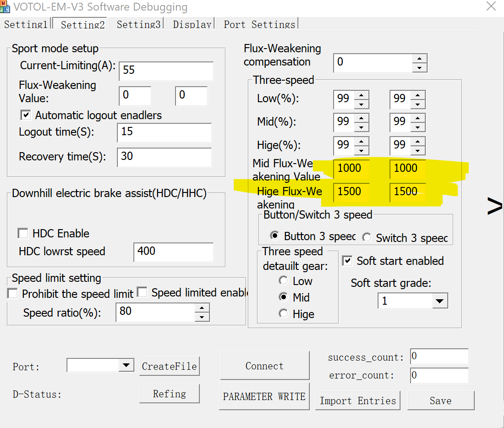Check Prohibit the speed limit box
The width and height of the screenshot is (504, 428).
13,294
